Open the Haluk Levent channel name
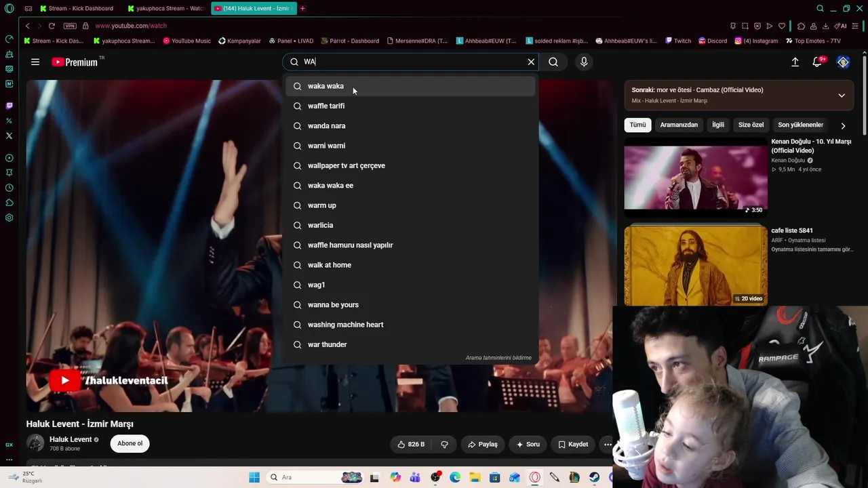This screenshot has height=488, width=868. [71, 439]
